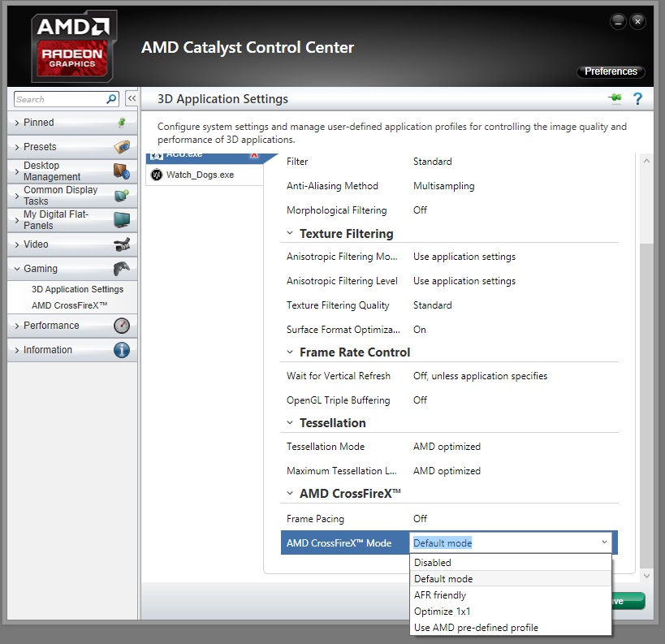
Task: Choose Use AMD pre-defined profile
Action: click(511, 628)
